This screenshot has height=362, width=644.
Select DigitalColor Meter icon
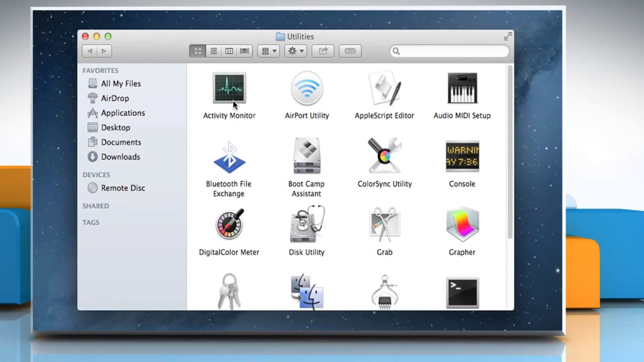[229, 224]
